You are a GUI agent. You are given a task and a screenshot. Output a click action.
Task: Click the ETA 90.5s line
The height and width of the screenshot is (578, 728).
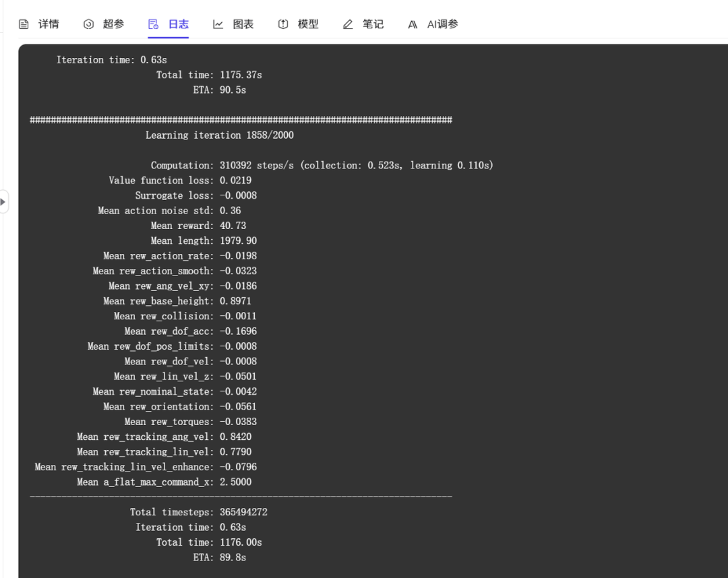coord(220,90)
